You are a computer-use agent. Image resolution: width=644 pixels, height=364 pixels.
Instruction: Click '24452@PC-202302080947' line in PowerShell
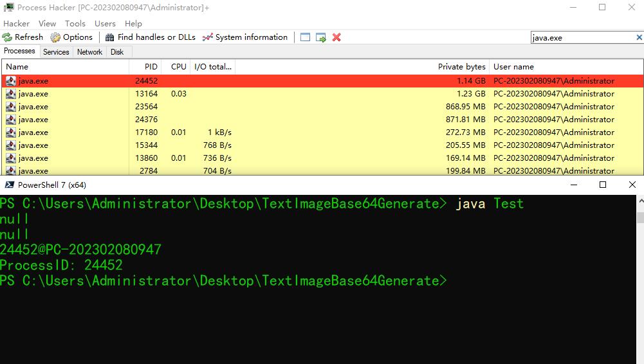coord(80,250)
